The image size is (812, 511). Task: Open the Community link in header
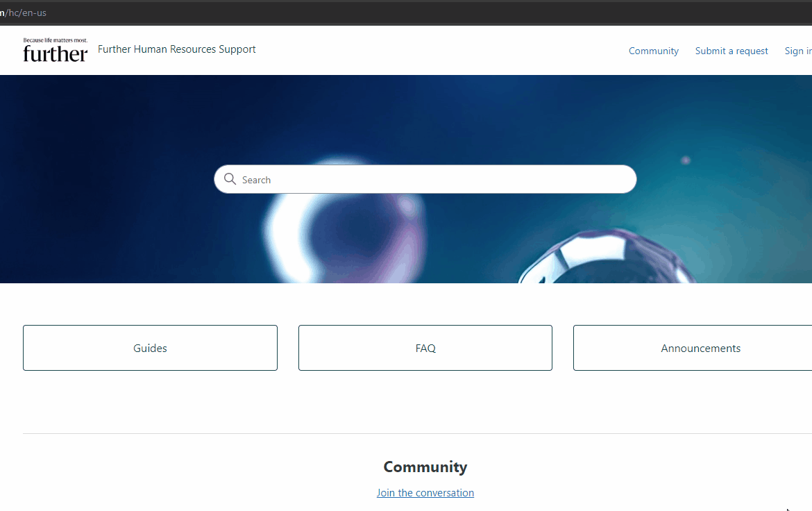(653, 51)
